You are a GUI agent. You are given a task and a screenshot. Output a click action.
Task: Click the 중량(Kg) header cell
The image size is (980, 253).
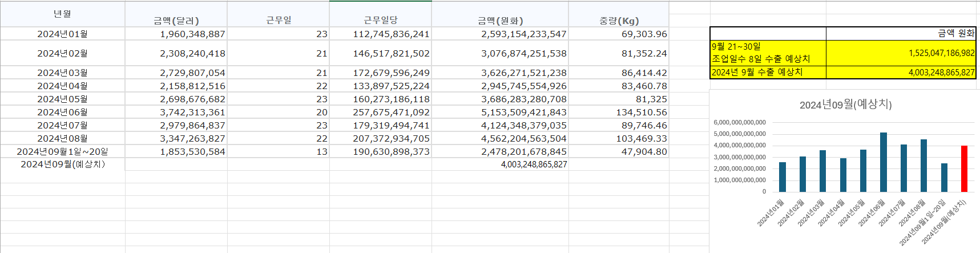(x=619, y=14)
